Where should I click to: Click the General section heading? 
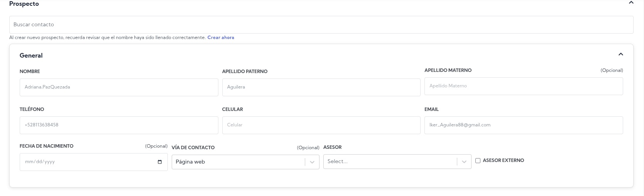point(31,56)
